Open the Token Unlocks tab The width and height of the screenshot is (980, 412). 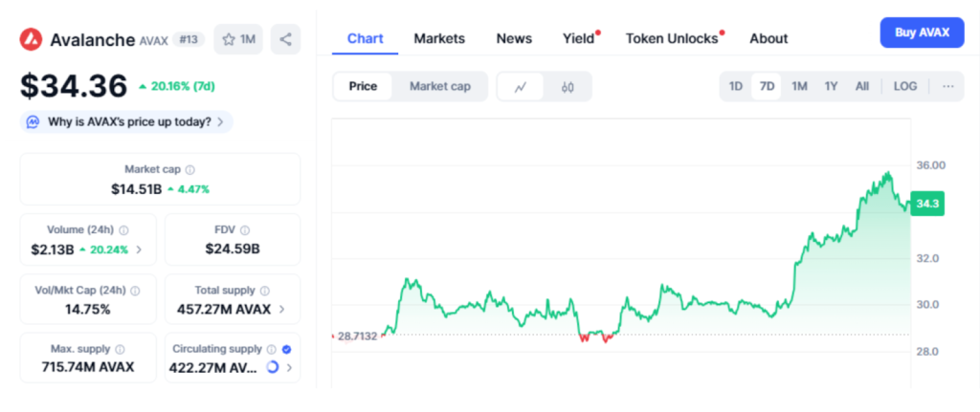(672, 38)
